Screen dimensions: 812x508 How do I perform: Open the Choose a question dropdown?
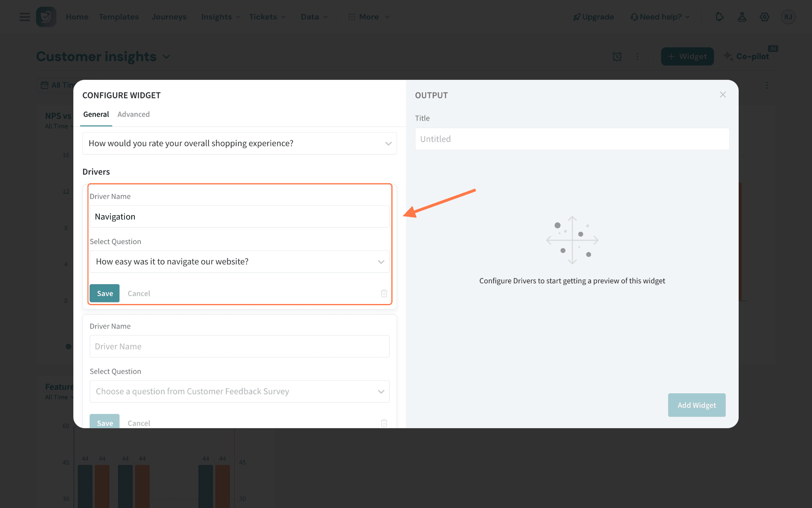tap(239, 391)
